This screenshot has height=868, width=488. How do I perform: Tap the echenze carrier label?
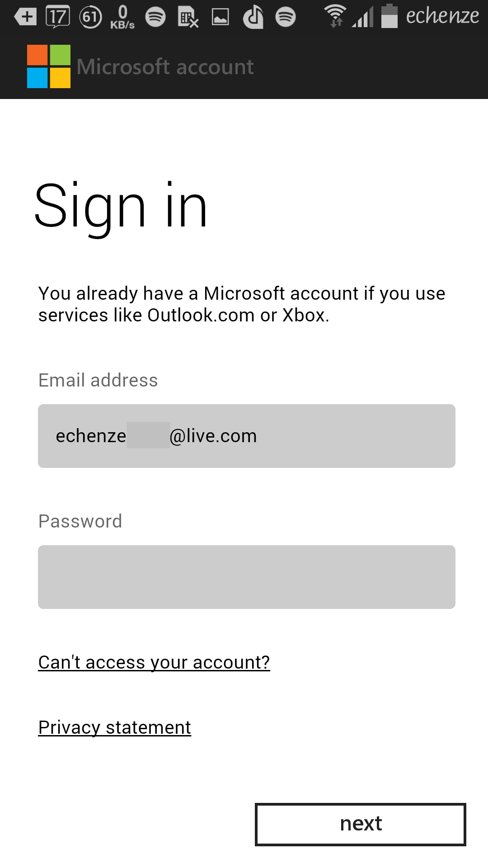[x=442, y=16]
